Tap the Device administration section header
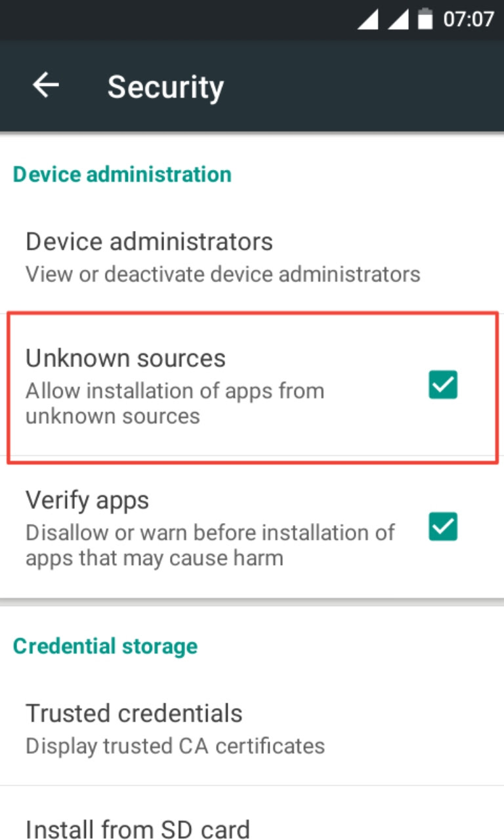 (122, 175)
